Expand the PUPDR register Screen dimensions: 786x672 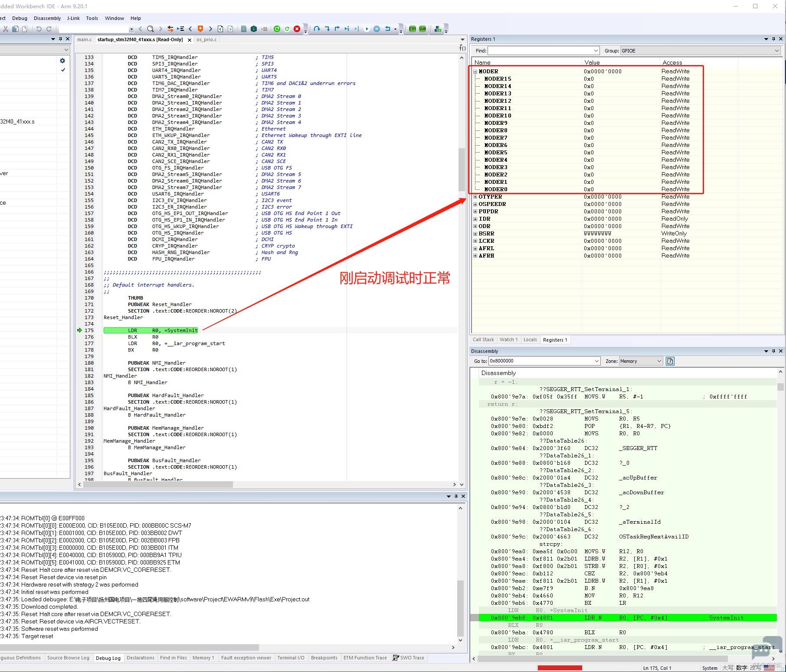coord(475,212)
